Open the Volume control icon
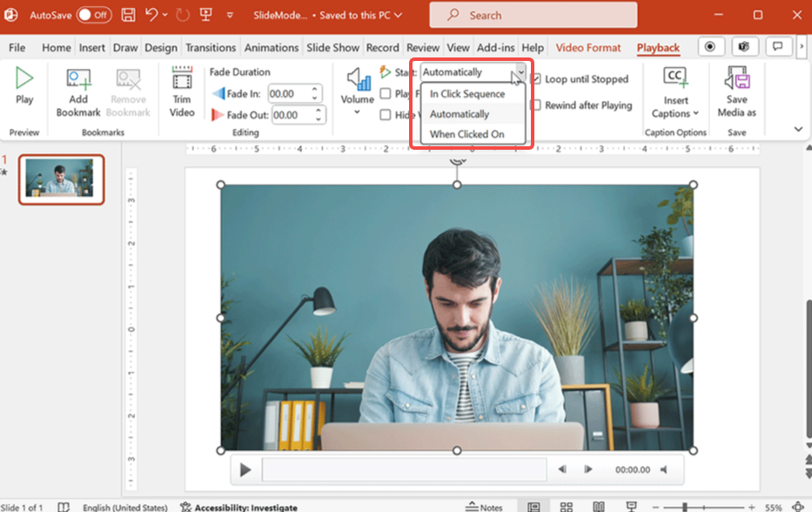812x512 pixels. (x=357, y=80)
